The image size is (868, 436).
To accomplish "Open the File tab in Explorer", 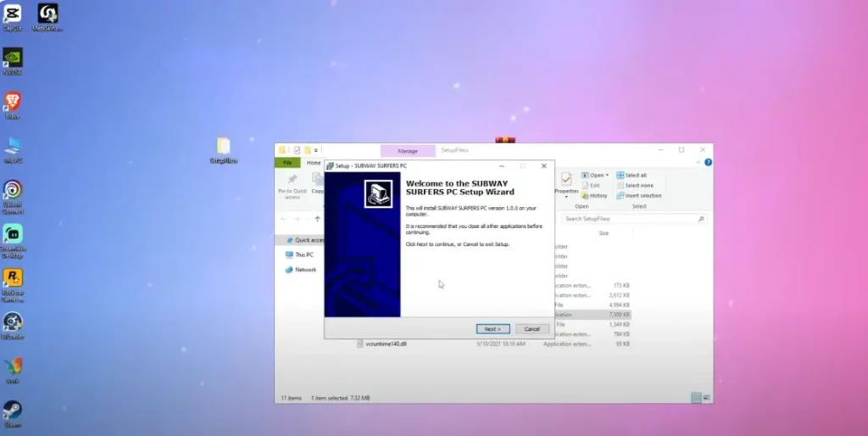I will (287, 163).
